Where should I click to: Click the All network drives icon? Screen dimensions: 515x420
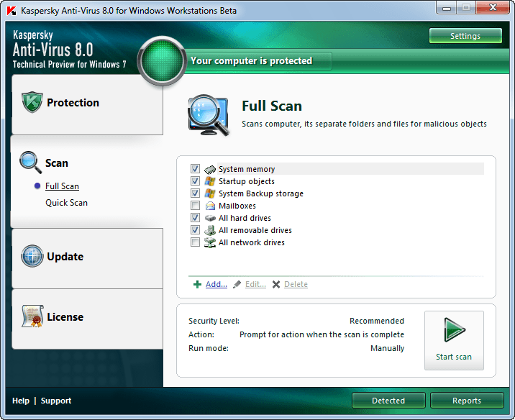pyautogui.click(x=210, y=242)
